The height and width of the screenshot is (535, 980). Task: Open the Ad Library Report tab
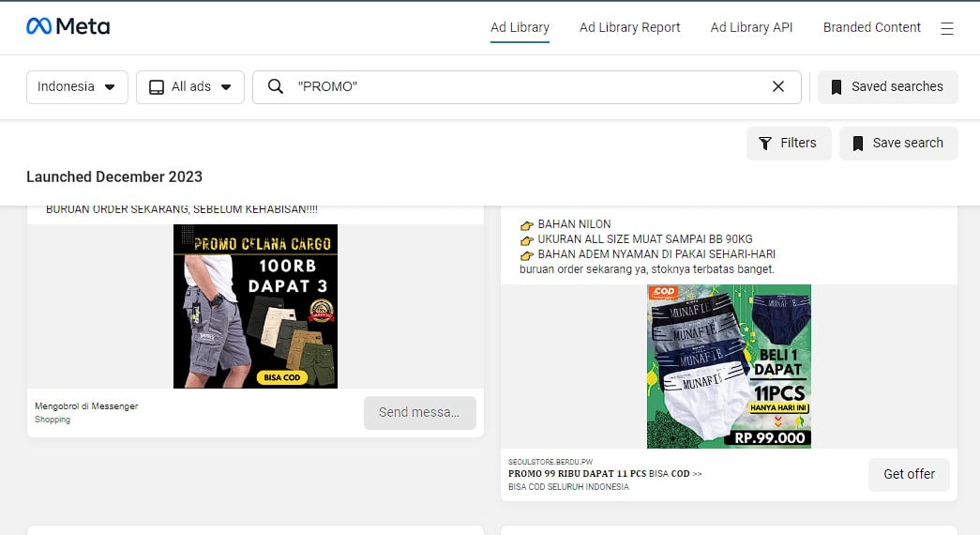(x=629, y=27)
